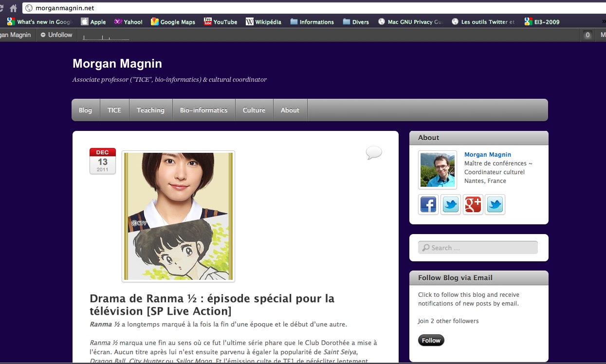The image size is (606, 364).
Task: Go to the Culture menu item
Action: point(254,110)
